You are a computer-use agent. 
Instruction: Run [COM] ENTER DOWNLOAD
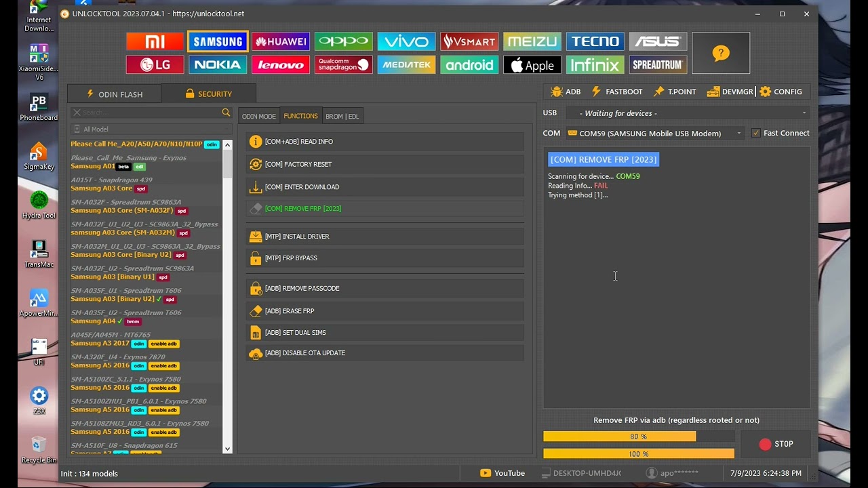pos(385,187)
